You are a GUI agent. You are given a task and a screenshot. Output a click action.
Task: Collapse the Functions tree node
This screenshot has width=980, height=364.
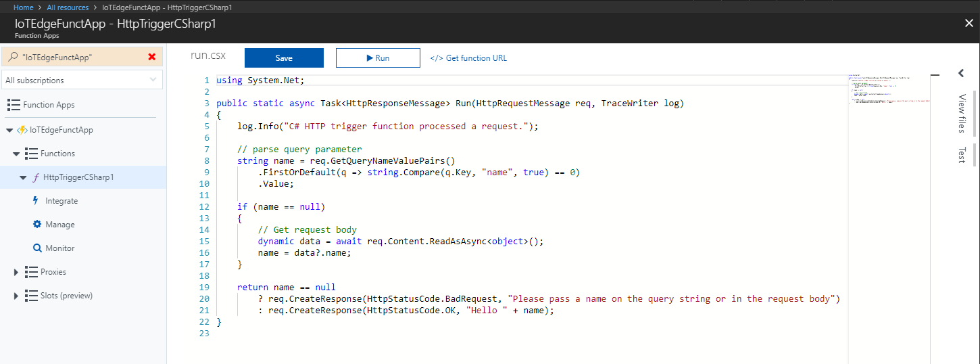(x=16, y=154)
